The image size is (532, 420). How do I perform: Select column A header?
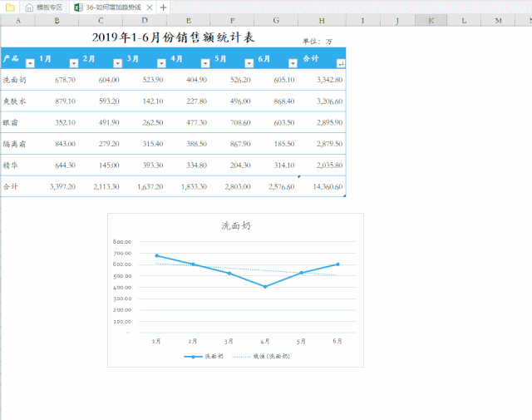point(18,21)
